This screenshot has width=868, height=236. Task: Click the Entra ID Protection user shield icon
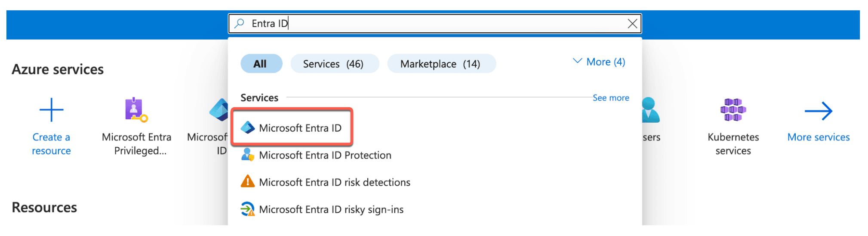click(x=248, y=155)
